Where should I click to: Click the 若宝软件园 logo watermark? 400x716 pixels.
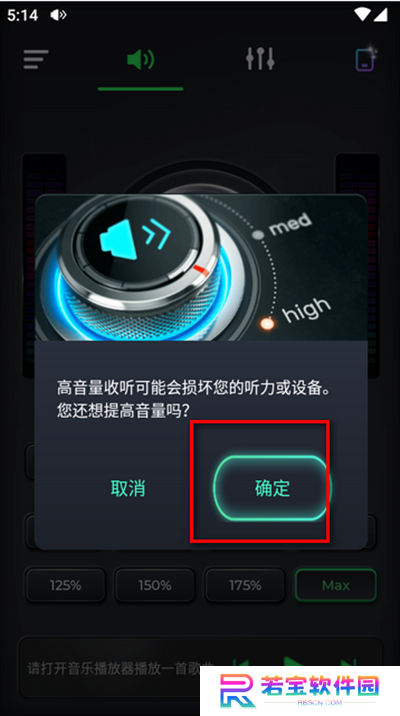tap(300, 691)
